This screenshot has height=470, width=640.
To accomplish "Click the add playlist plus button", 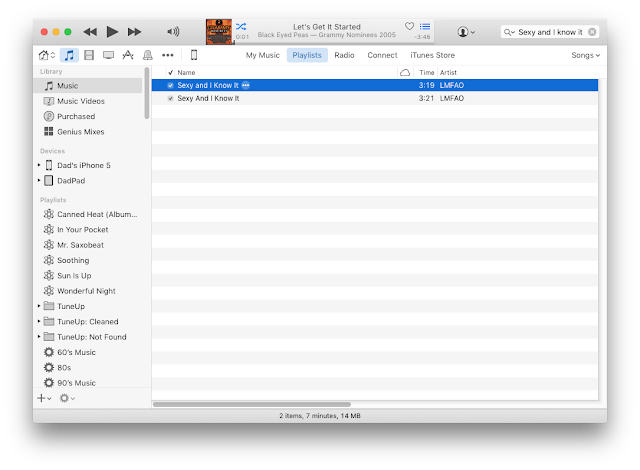I will click(44, 398).
